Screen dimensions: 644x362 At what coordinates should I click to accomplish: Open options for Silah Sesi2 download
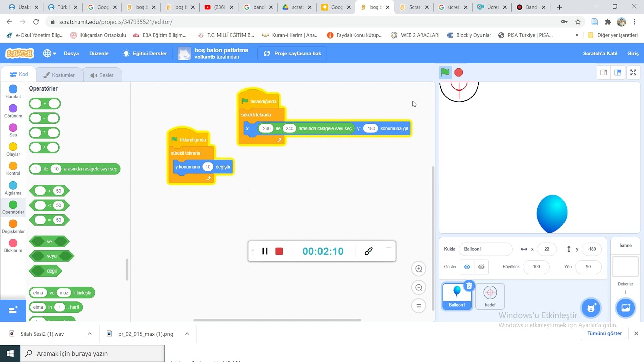click(89, 333)
